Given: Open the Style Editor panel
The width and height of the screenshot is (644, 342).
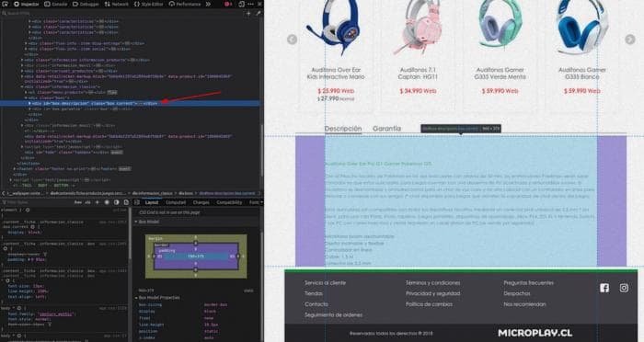Looking at the screenshot, I should [x=149, y=4].
